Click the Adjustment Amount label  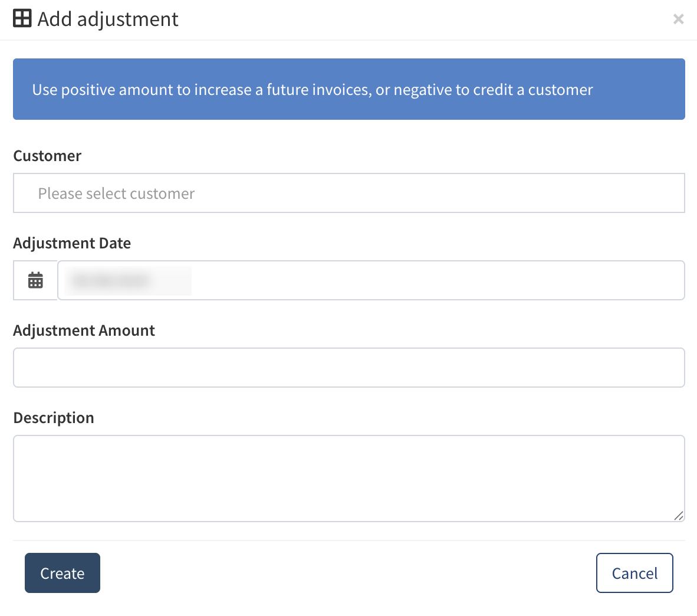[x=84, y=330]
